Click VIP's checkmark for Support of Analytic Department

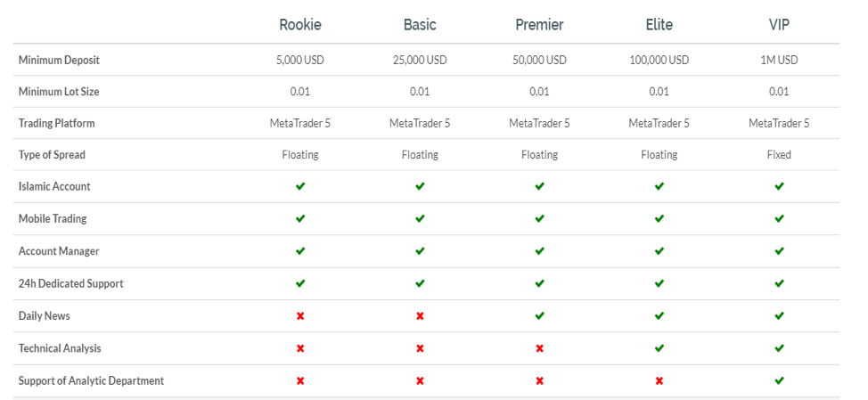pyautogui.click(x=779, y=380)
